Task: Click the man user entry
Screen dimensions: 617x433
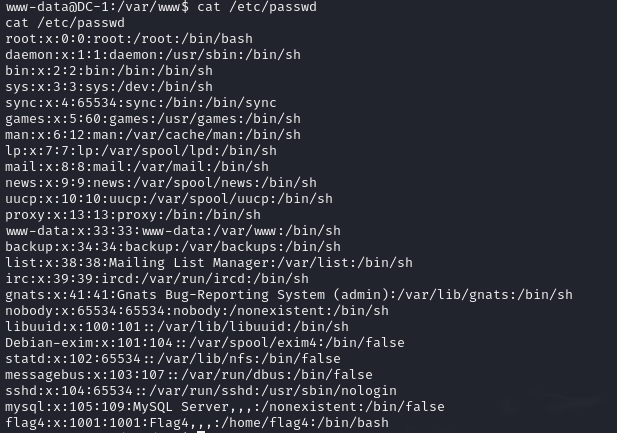Action: point(152,135)
